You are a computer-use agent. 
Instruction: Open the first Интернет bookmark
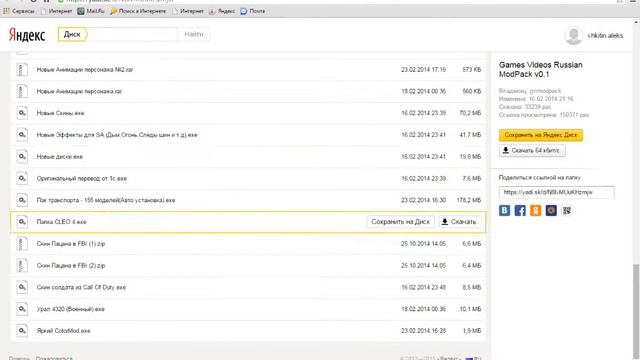point(56,11)
